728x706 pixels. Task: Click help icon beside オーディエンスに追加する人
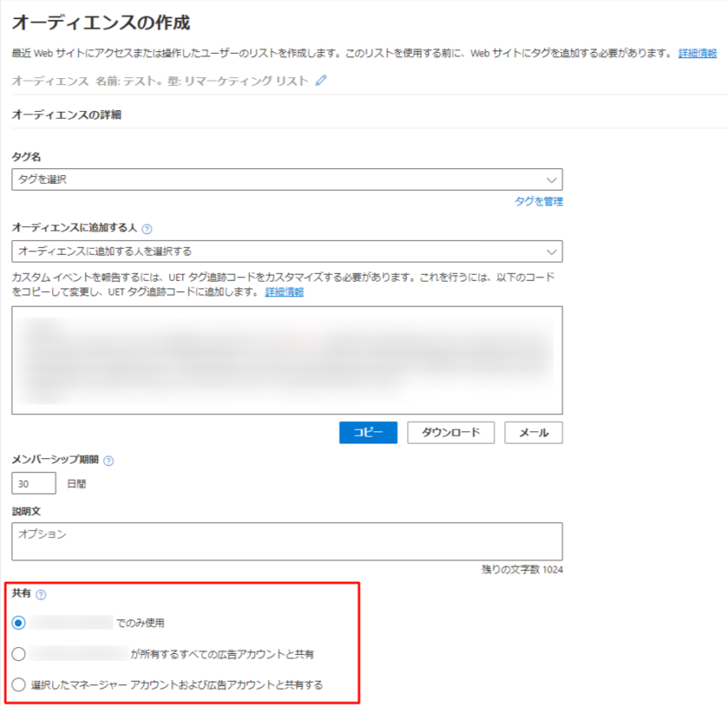click(146, 230)
